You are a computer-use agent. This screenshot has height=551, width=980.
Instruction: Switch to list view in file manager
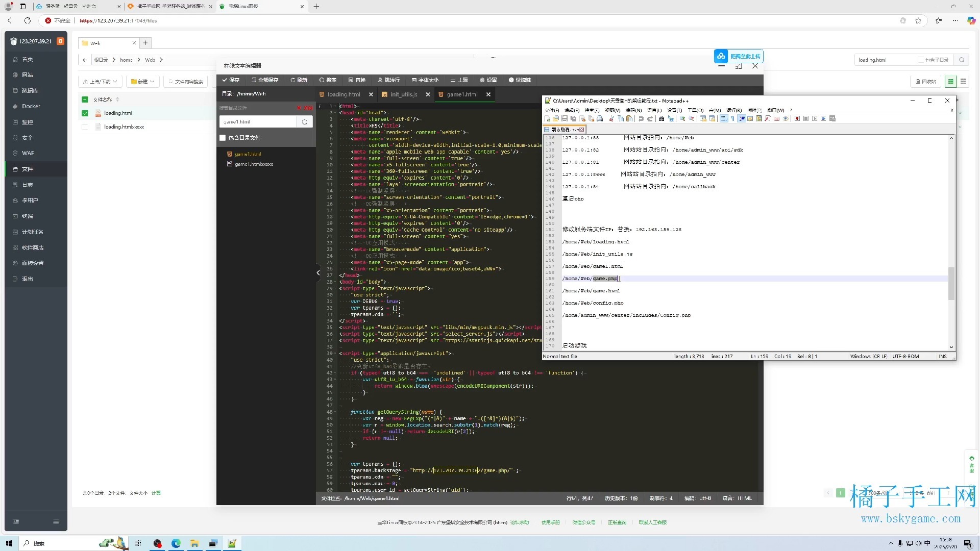pyautogui.click(x=950, y=82)
